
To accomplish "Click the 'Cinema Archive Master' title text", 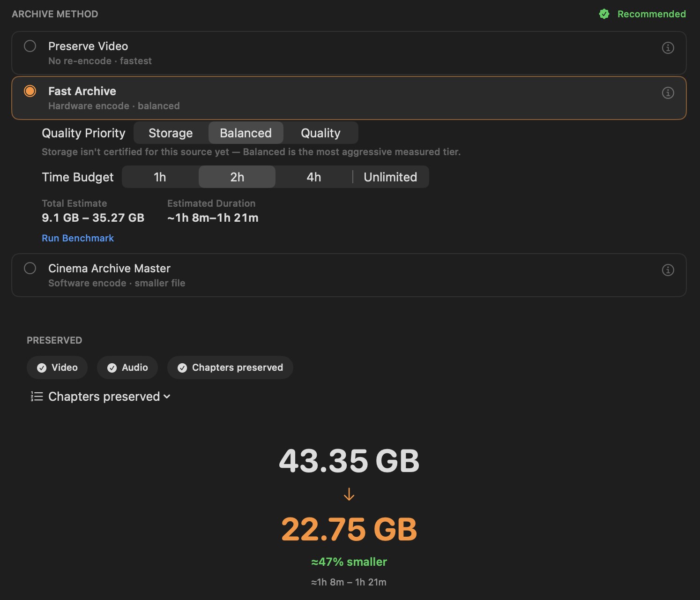I will click(x=109, y=269).
